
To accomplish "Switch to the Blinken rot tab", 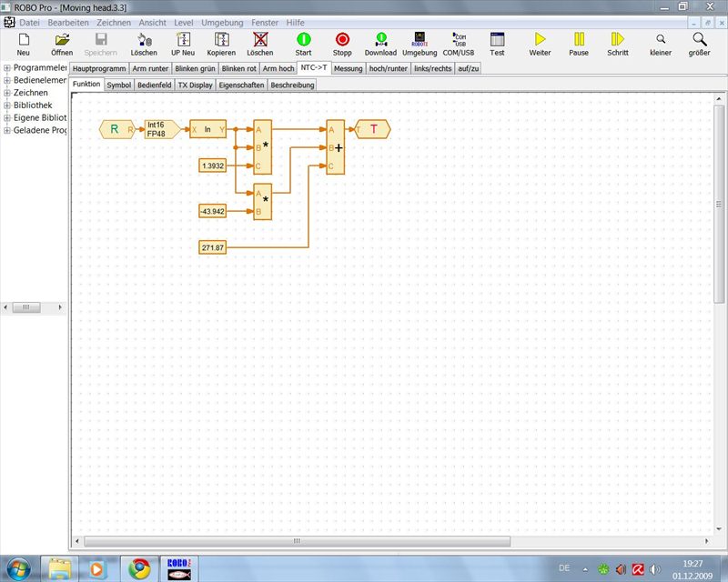I will point(239,68).
